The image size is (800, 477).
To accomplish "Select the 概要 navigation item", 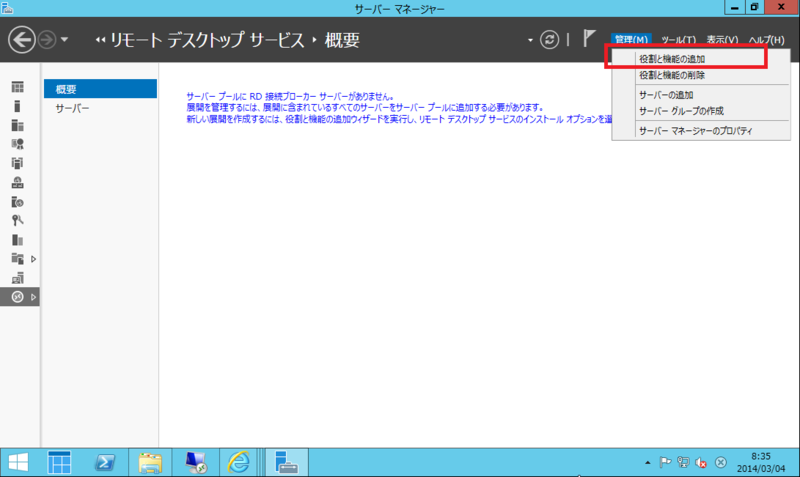I will pyautogui.click(x=101, y=89).
